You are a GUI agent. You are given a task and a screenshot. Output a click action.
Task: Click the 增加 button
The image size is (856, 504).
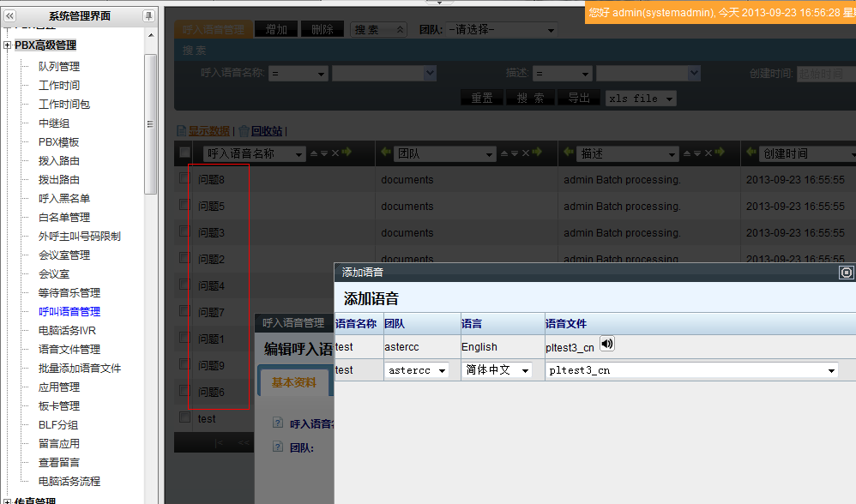(x=276, y=29)
